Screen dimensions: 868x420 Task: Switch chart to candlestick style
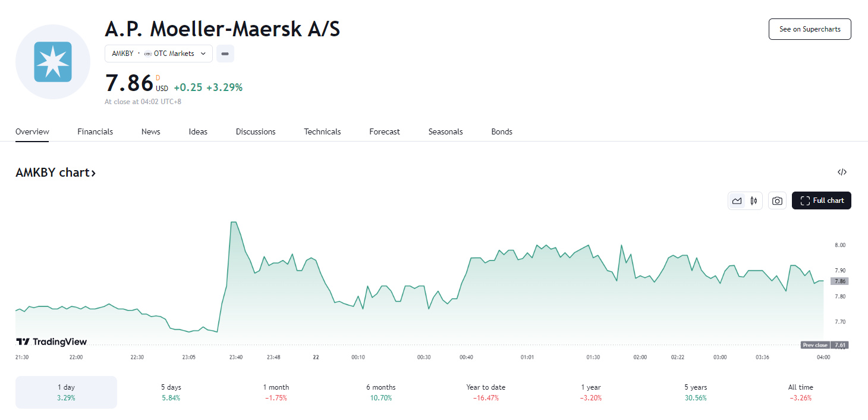point(754,201)
